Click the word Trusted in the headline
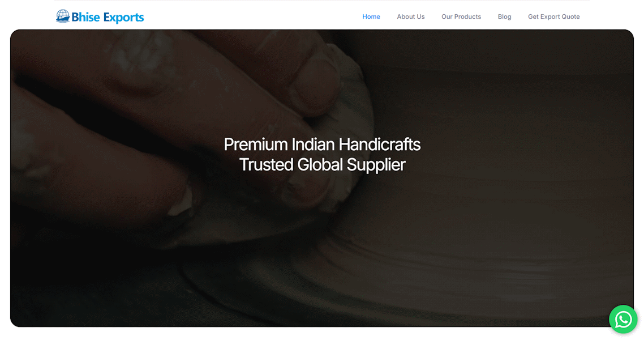The image size is (644, 340). point(266,165)
